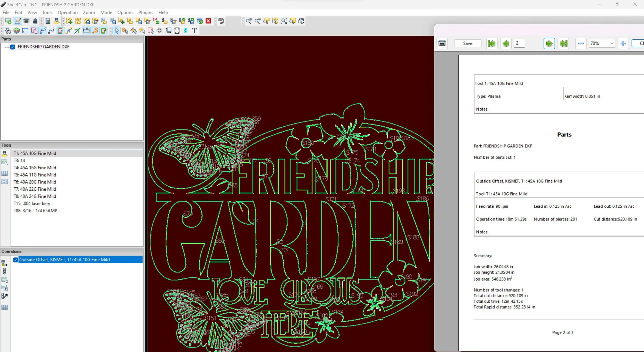The image size is (644, 352).
Task: Click the dark print preview icon in main toolbar
Action: point(35,21)
